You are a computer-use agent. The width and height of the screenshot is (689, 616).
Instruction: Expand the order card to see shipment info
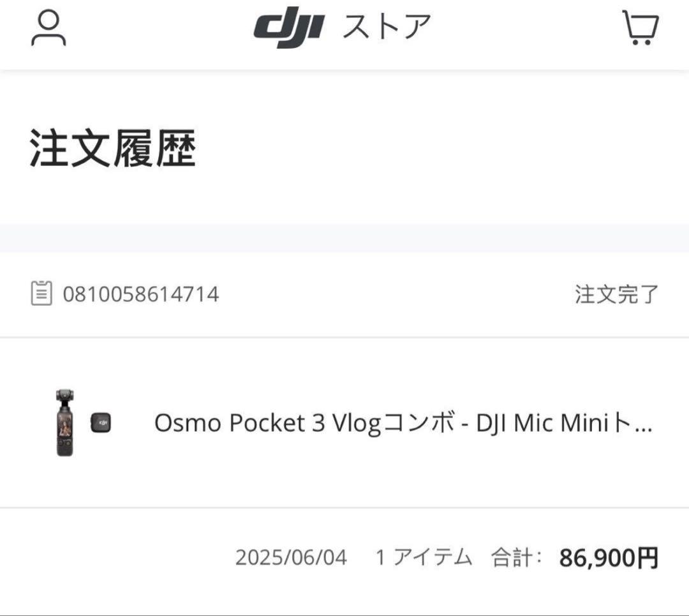tap(344, 423)
